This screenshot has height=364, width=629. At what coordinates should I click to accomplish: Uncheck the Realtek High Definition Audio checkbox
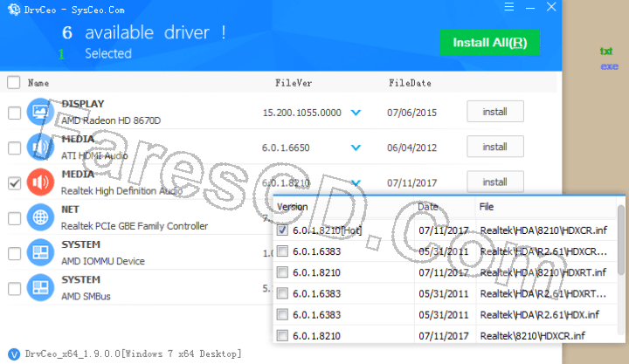click(15, 183)
